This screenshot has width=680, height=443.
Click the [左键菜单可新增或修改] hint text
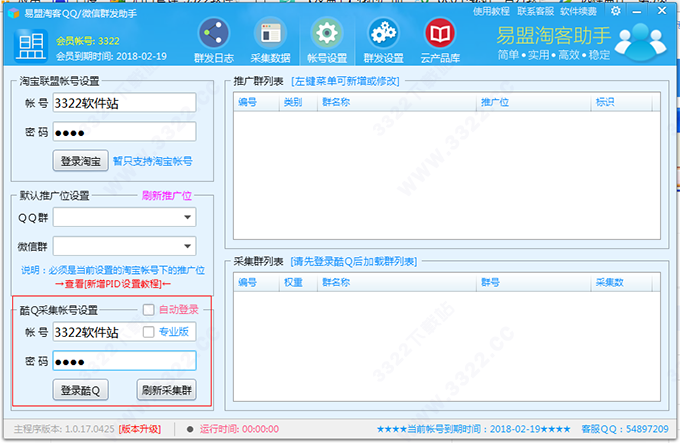[x=346, y=81]
